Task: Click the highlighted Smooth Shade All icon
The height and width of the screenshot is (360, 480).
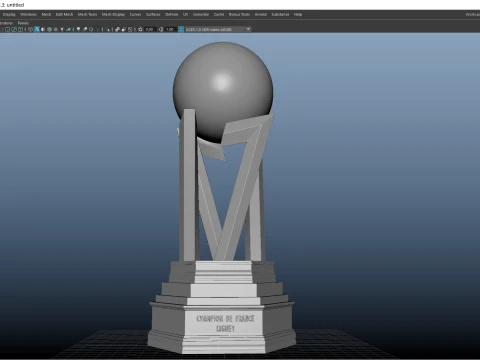Action: pos(37,29)
